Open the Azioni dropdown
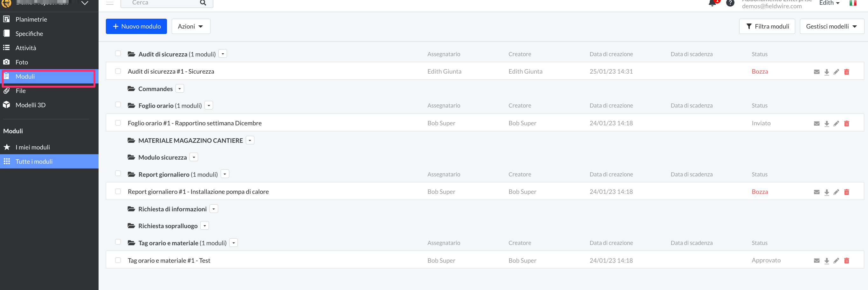Viewport: 868px width, 290px height. 191,26
